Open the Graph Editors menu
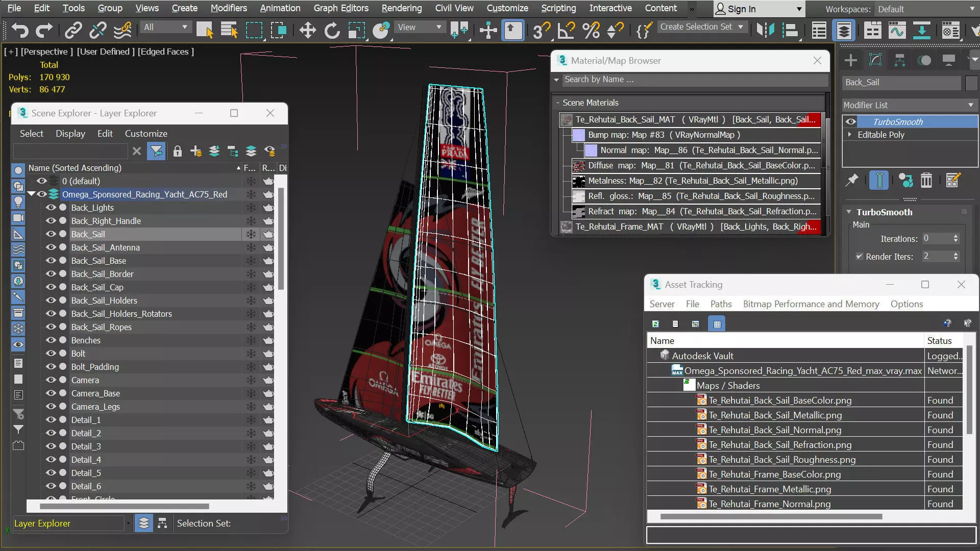This screenshot has height=551, width=980. (341, 8)
